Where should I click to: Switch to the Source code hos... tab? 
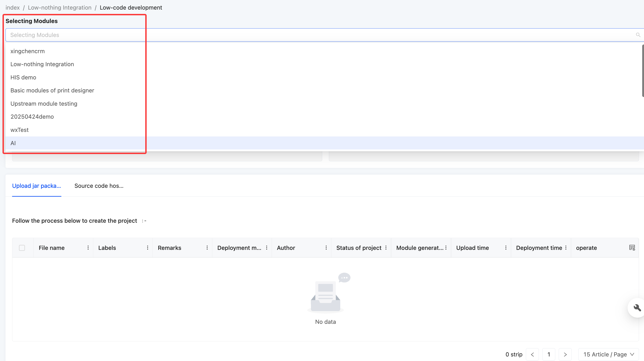pyautogui.click(x=99, y=186)
